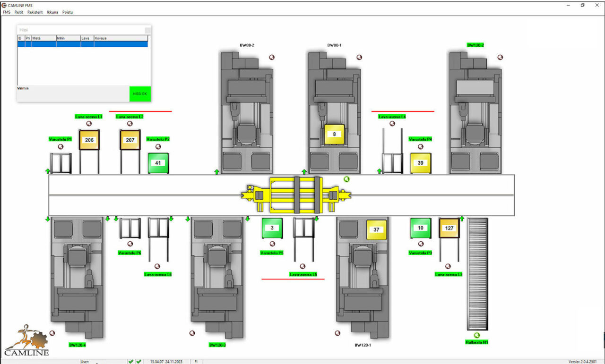The width and height of the screenshot is (605, 364).
Task: Click the Lava-asema L5 label
Action: [x=303, y=274]
